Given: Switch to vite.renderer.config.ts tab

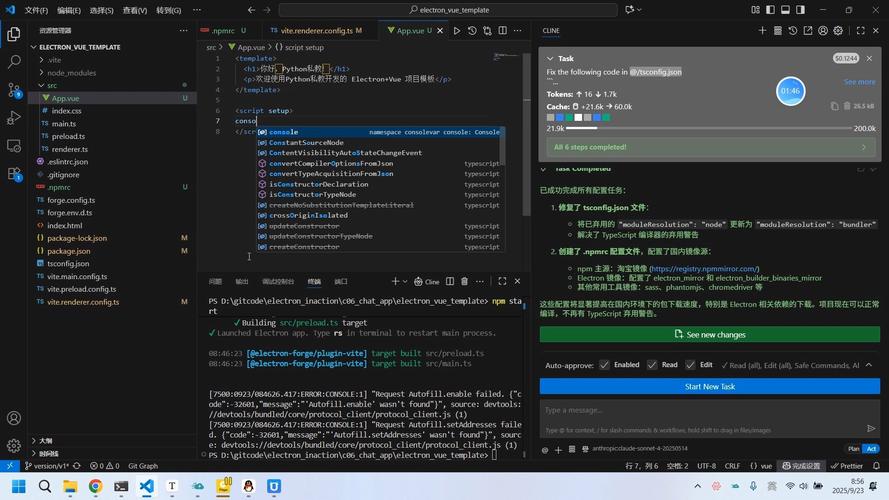Looking at the screenshot, I should coord(317,31).
